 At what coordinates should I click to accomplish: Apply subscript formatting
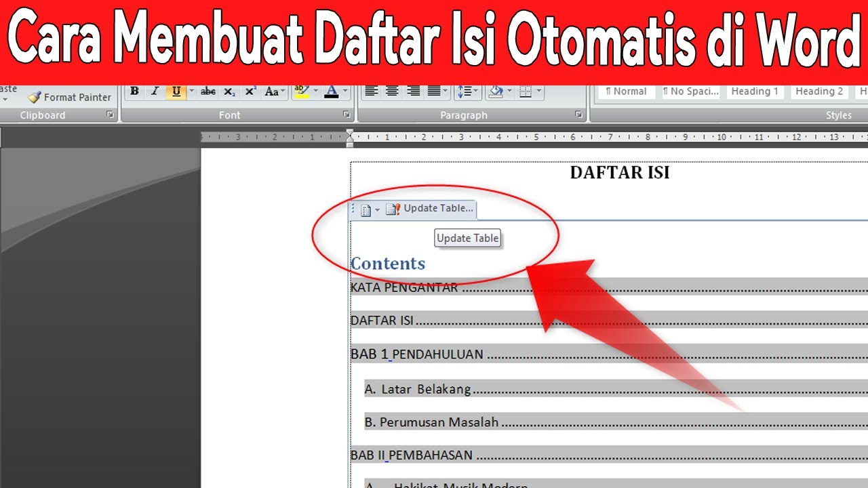click(229, 91)
